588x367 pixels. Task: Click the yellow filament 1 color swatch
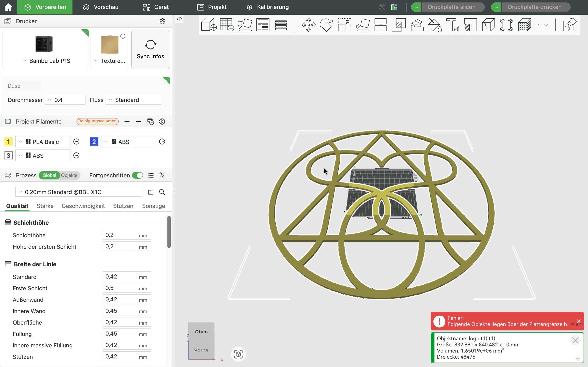pyautogui.click(x=9, y=141)
